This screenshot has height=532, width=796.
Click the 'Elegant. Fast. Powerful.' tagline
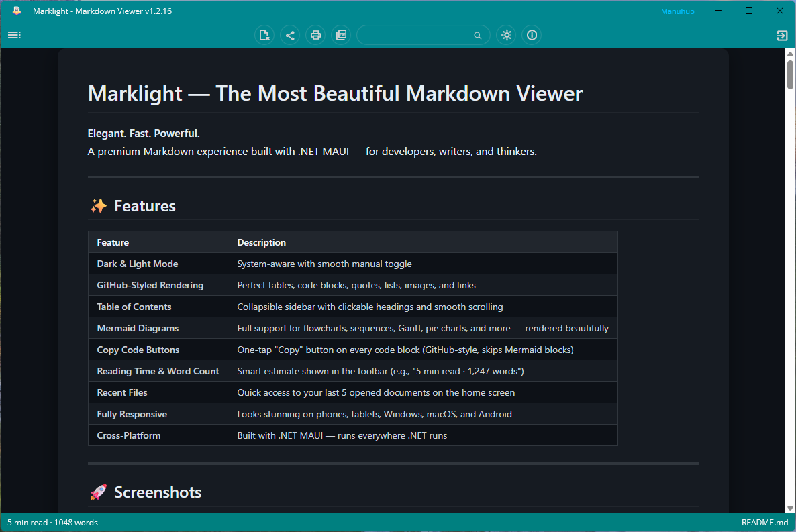[x=144, y=134]
